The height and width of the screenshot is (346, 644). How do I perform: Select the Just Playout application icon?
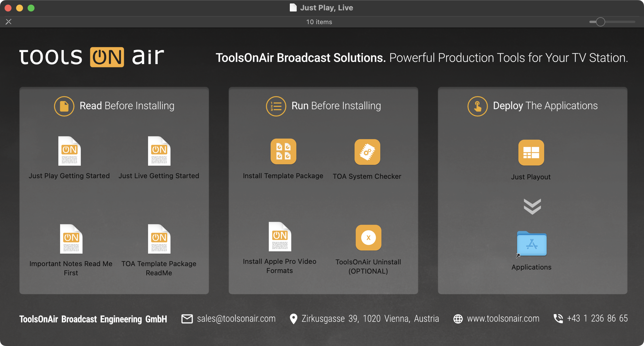tap(531, 153)
